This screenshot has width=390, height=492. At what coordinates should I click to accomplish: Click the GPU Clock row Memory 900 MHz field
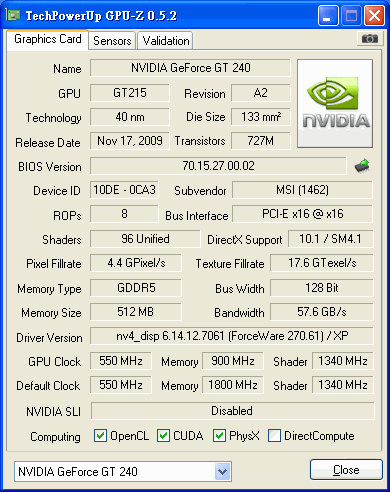pos(233,361)
